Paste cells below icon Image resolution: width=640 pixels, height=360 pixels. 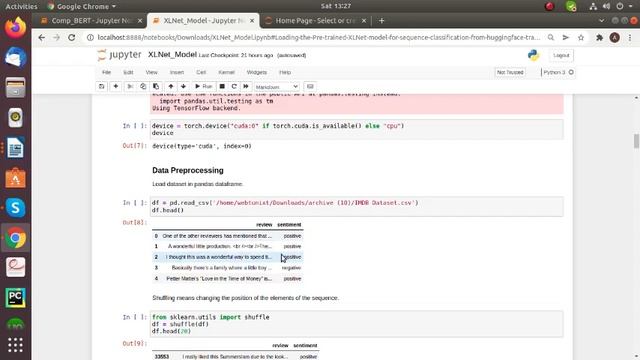coord(156,87)
